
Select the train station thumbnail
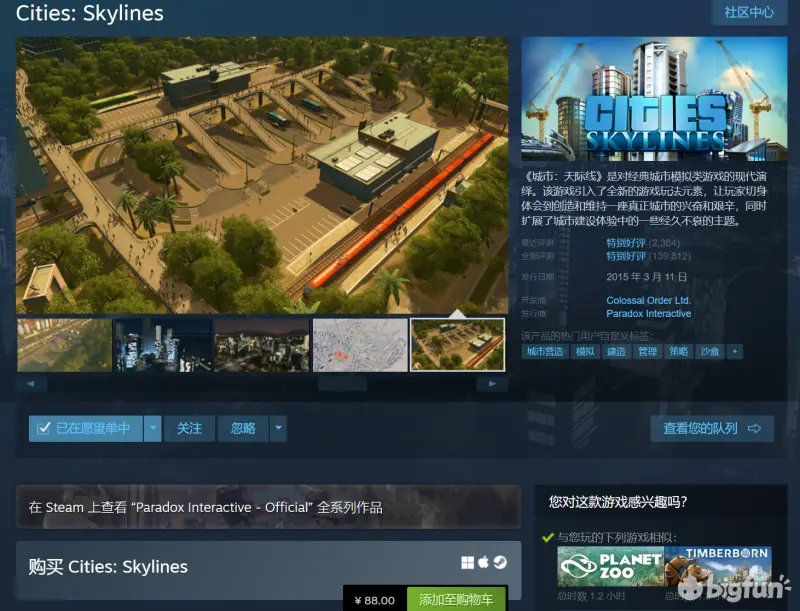[x=458, y=345]
